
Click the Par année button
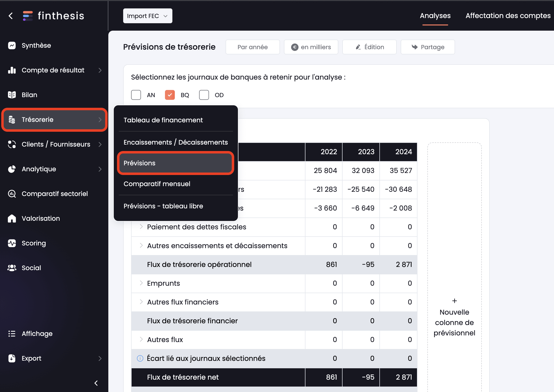click(253, 47)
